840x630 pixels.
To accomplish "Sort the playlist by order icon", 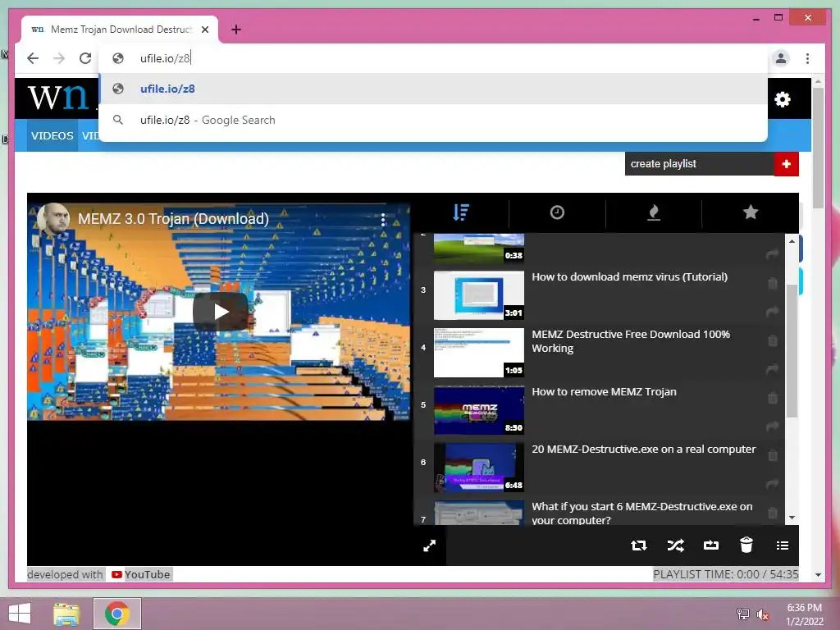I will [461, 212].
